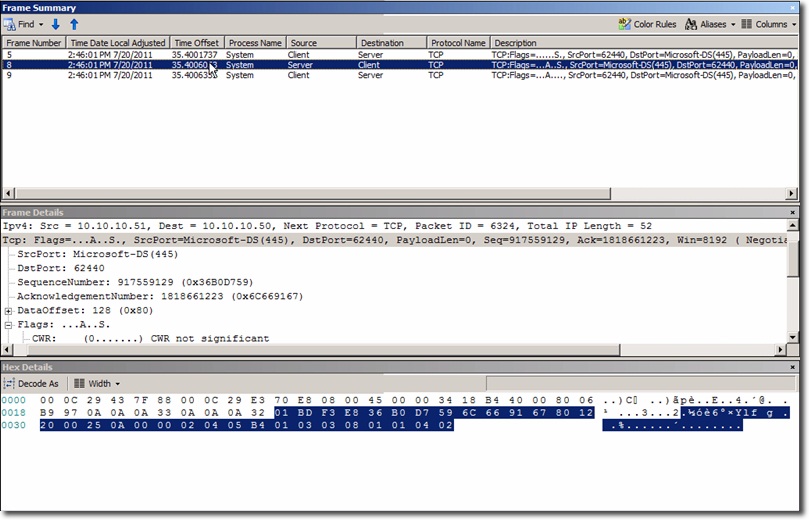Close the Frame Summary pane
Image resolution: width=810 pixels, height=521 pixels.
tap(792, 8)
